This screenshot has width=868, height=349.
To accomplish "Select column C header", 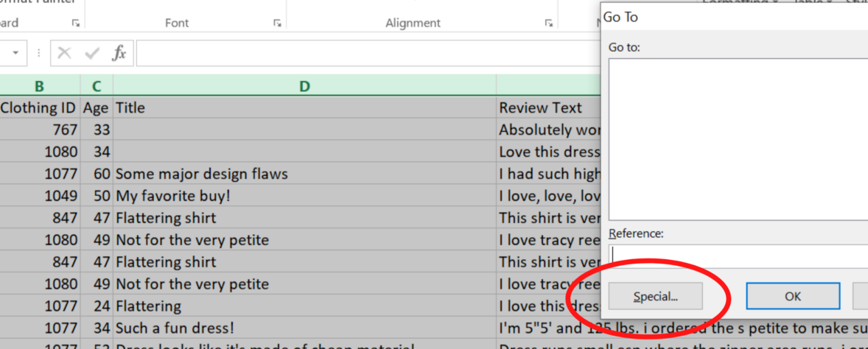I will click(97, 85).
